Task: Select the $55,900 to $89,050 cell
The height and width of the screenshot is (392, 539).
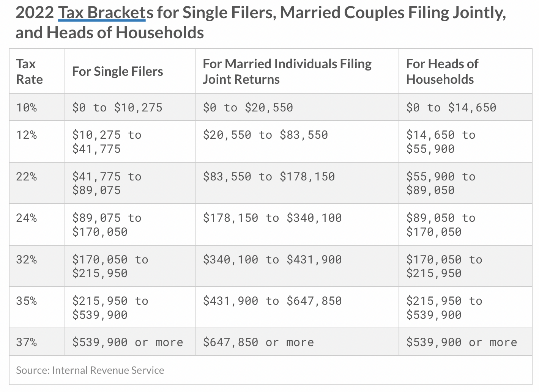Action: click(440, 183)
